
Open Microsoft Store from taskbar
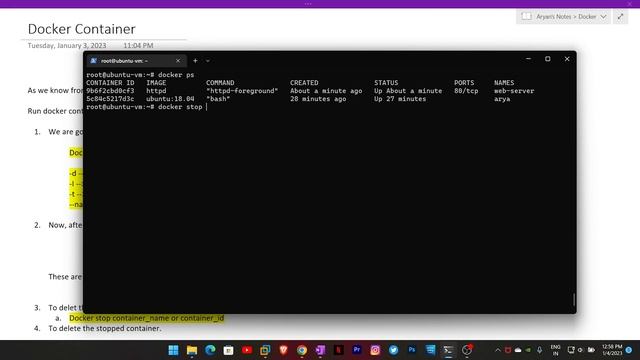(x=229, y=350)
